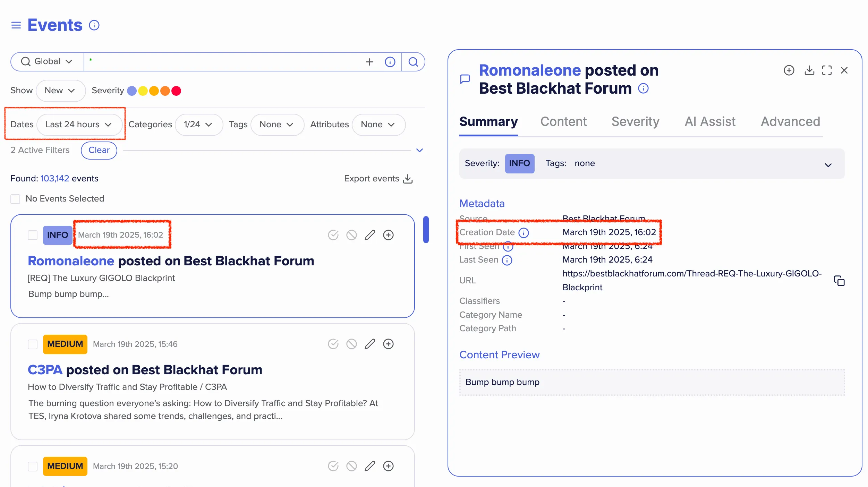Switch to the Severity tab
This screenshot has width=868, height=487.
pos(635,121)
